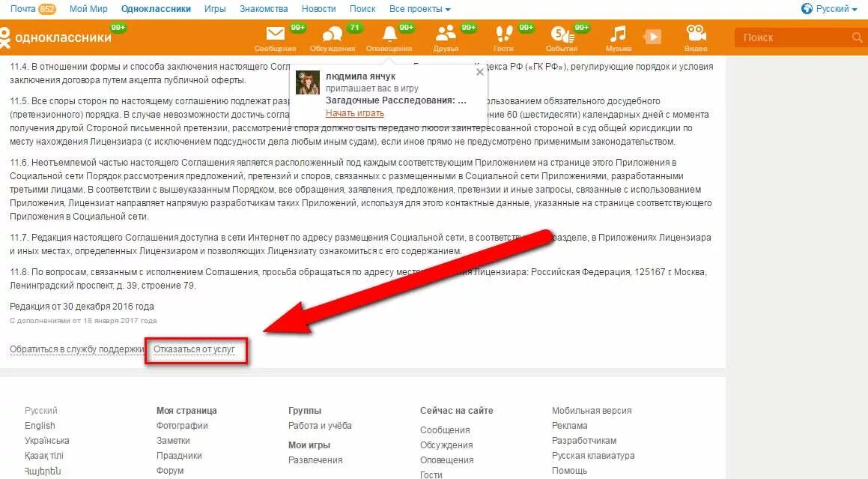Open Оповещения bell icon

[x=389, y=33]
